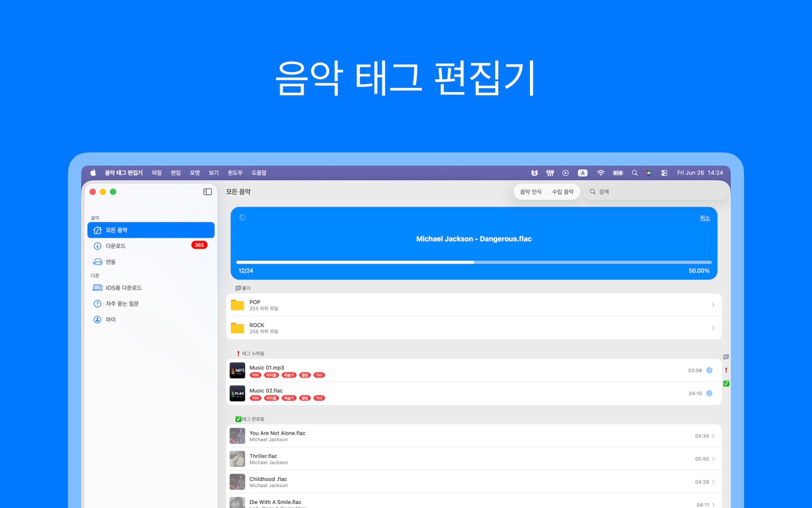Open the 파일 menu

(157, 173)
